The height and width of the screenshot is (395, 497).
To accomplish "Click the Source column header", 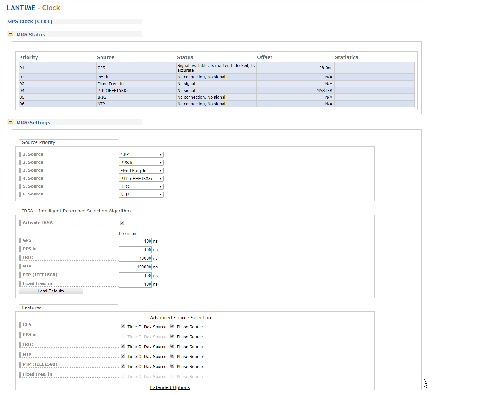I will point(105,57).
